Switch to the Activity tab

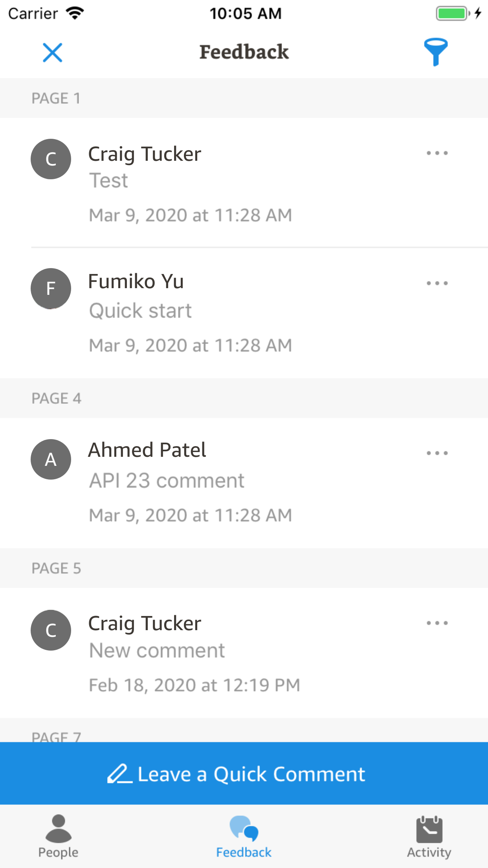click(429, 836)
